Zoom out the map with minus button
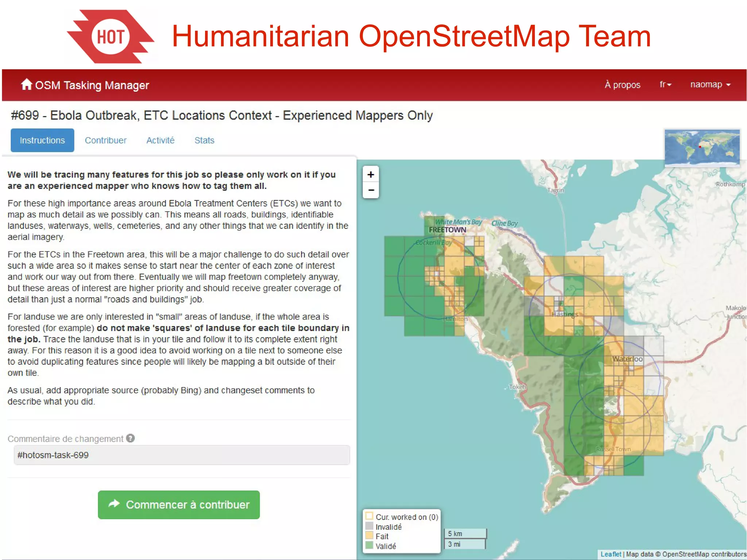The height and width of the screenshot is (560, 747). 371,190
